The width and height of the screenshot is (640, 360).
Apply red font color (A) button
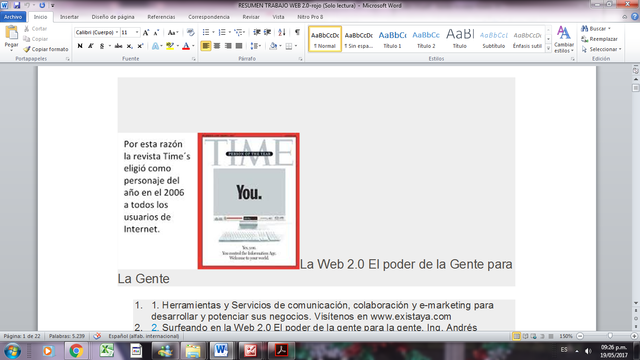click(x=186, y=46)
